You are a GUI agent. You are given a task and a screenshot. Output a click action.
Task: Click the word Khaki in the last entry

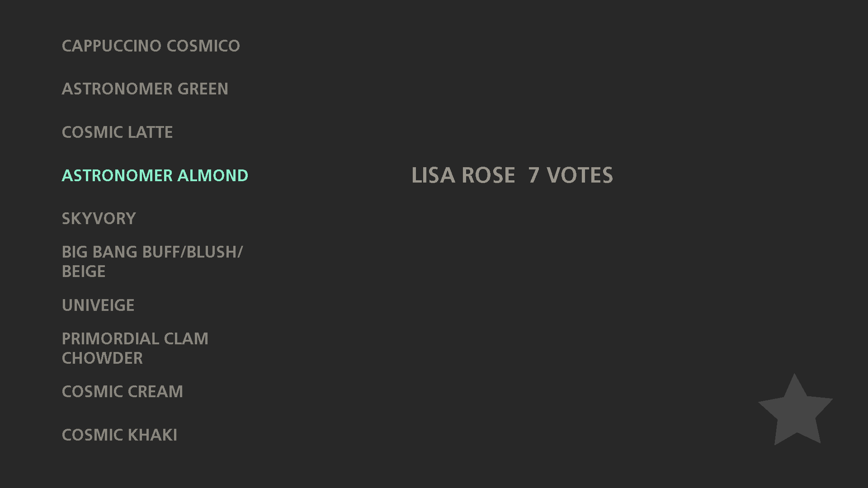click(x=152, y=435)
